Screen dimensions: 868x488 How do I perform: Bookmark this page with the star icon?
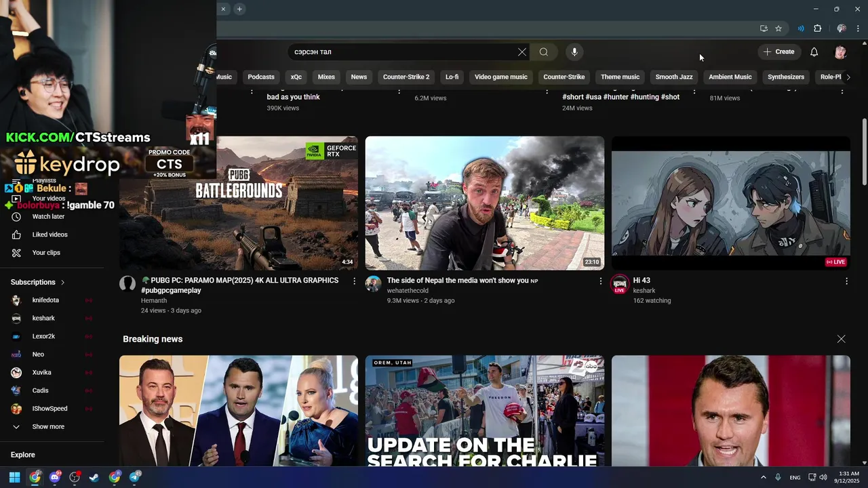778,28
